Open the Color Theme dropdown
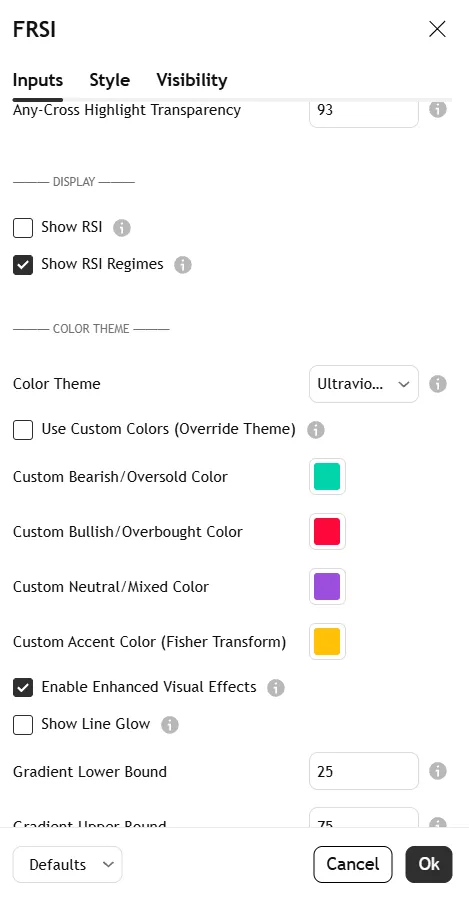Image resolution: width=469 pixels, height=897 pixels. coord(364,384)
